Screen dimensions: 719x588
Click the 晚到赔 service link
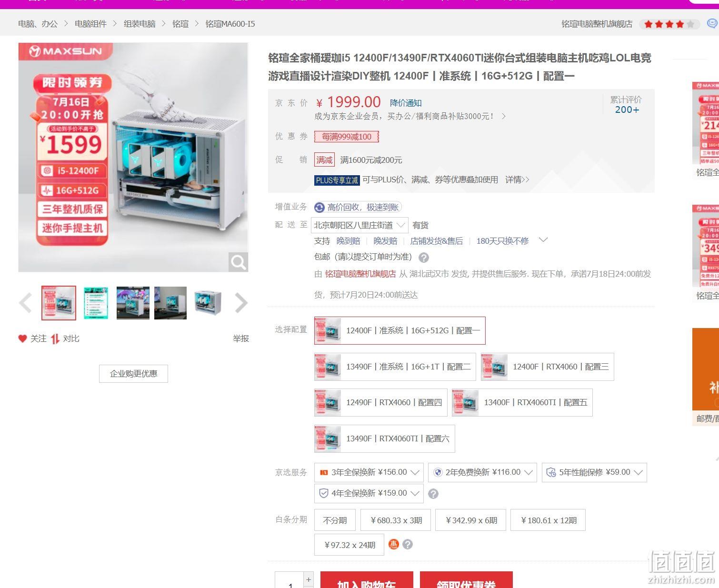tap(348, 241)
